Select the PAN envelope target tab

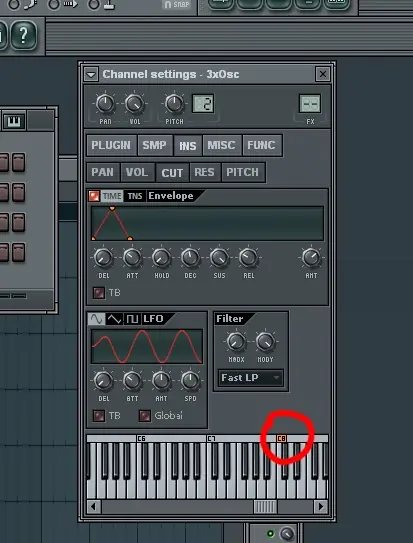[x=103, y=172]
